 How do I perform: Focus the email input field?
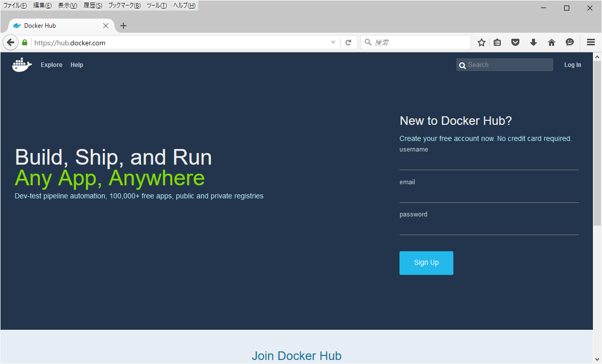489,195
